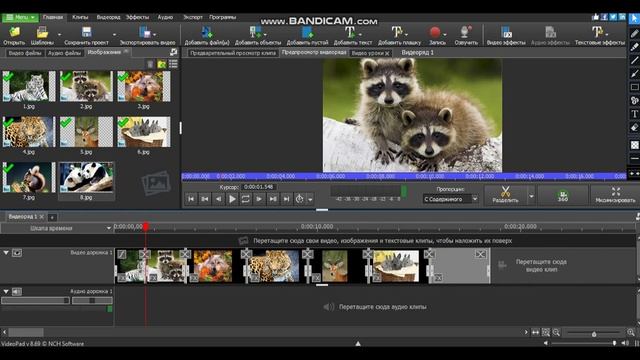Toggle loop playback button
This screenshot has height=360, width=640.
coord(245,199)
